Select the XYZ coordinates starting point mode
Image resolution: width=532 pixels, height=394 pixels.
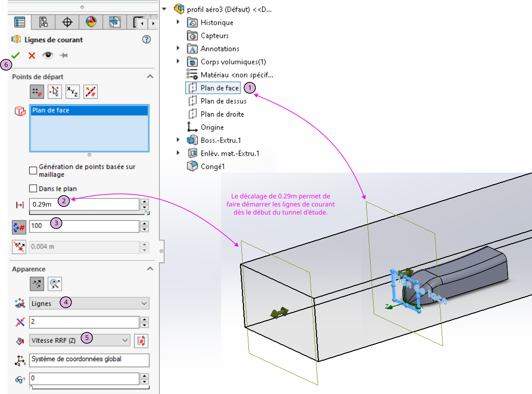(x=73, y=91)
